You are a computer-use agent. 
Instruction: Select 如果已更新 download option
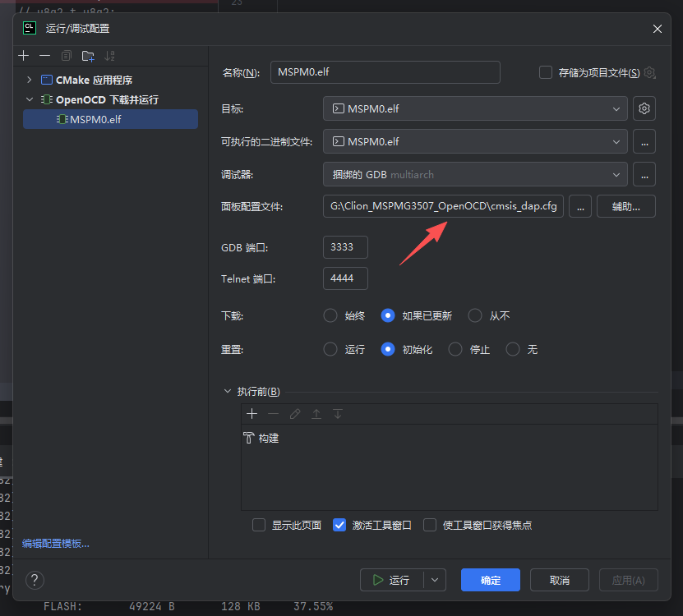[x=388, y=315]
